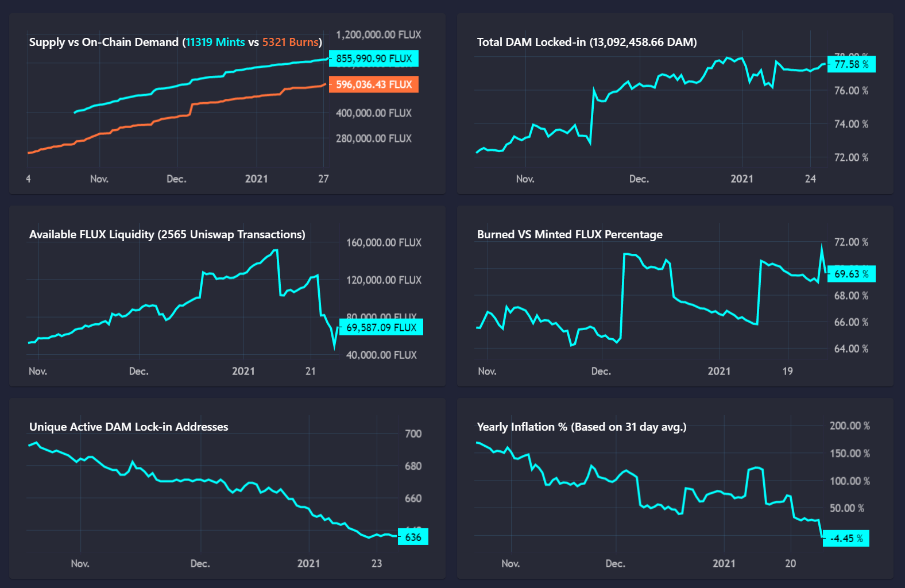The image size is (905, 588).
Task: Click the 40,000.00 FLUX axis label
Action: (381, 355)
